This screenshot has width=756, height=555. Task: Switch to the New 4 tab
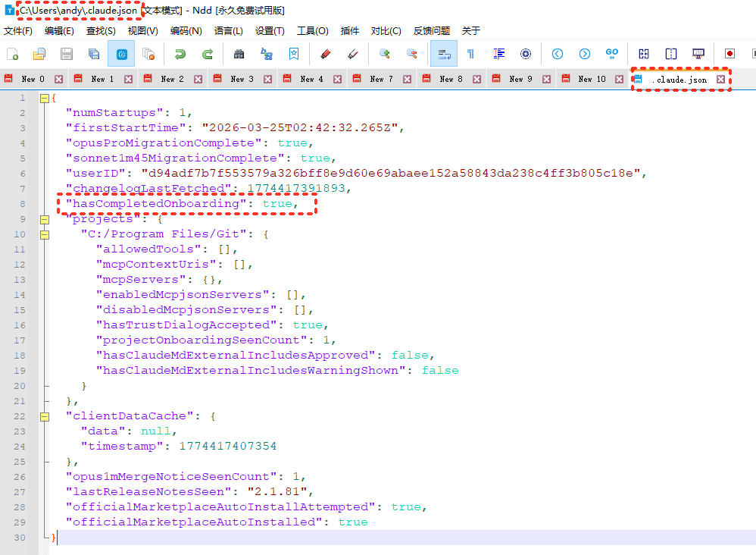(x=311, y=79)
